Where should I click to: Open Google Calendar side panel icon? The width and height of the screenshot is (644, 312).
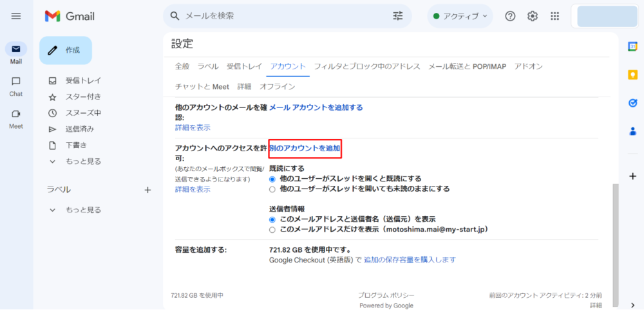pyautogui.click(x=632, y=47)
